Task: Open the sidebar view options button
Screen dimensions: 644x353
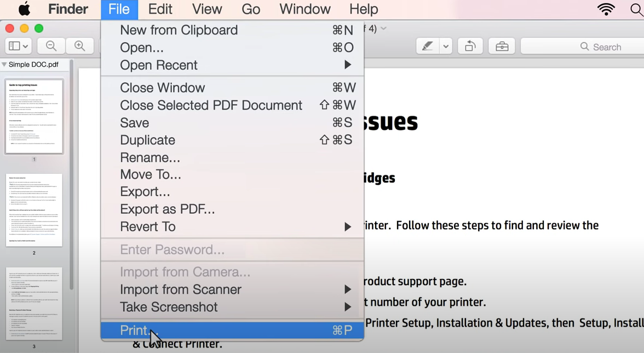Action: (x=18, y=47)
